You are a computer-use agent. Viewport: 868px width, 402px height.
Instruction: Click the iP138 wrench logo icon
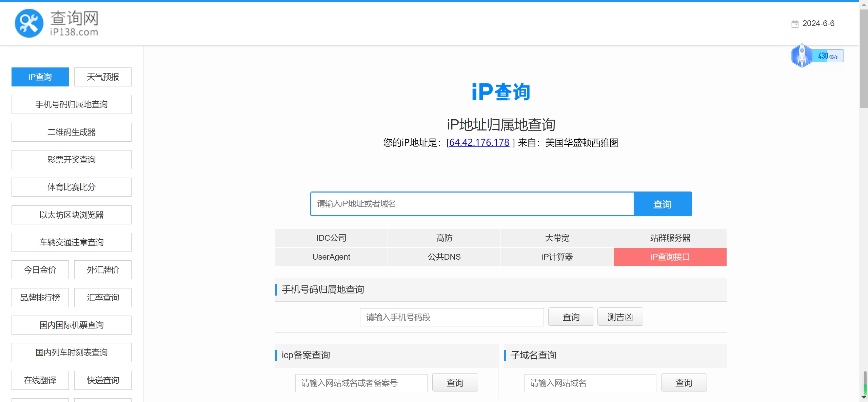click(x=29, y=23)
